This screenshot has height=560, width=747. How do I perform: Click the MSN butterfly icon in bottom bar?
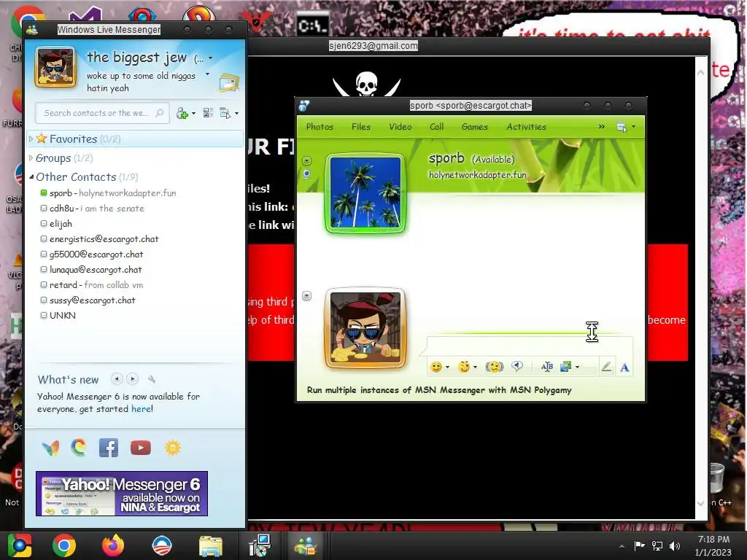tap(50, 448)
